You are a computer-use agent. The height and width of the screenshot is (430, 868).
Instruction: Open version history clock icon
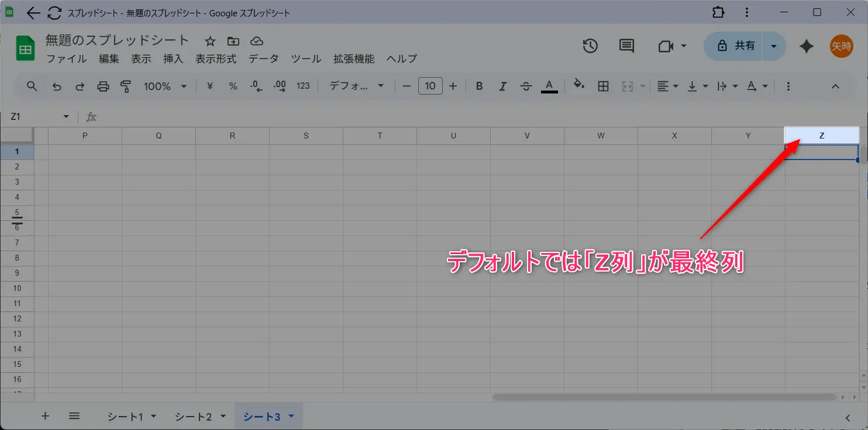590,46
